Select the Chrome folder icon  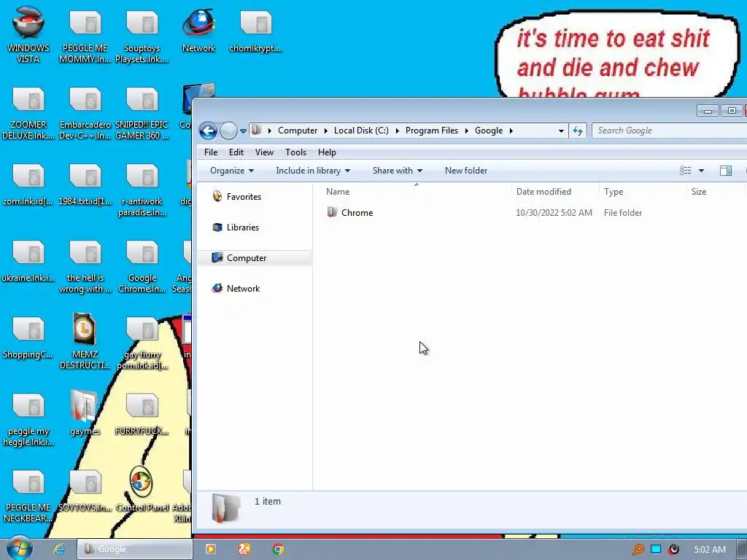tap(332, 212)
